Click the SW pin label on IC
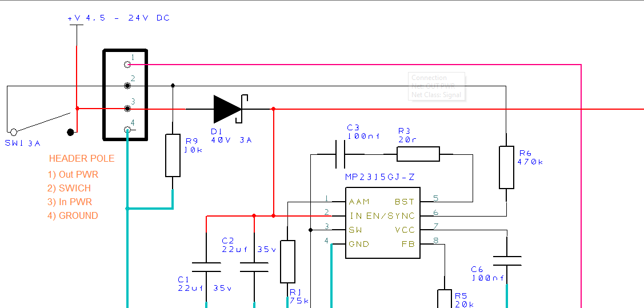The image size is (644, 308). coord(355,230)
